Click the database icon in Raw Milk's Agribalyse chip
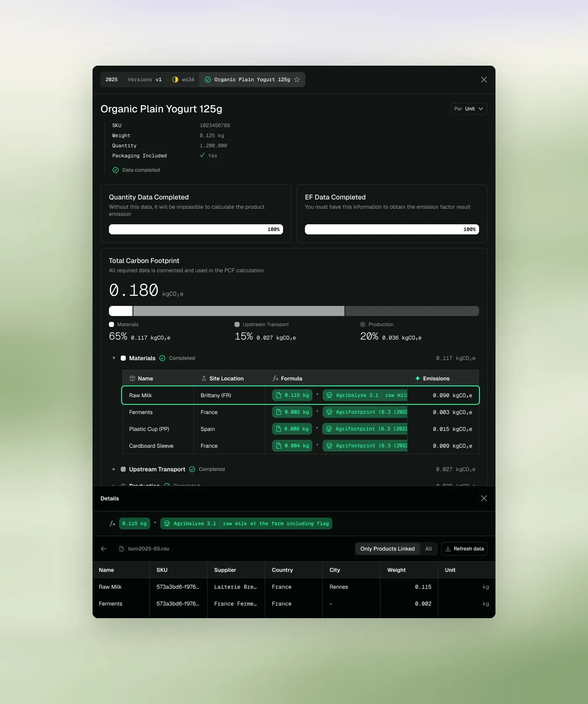Viewport: 588px width, 704px height. point(329,395)
